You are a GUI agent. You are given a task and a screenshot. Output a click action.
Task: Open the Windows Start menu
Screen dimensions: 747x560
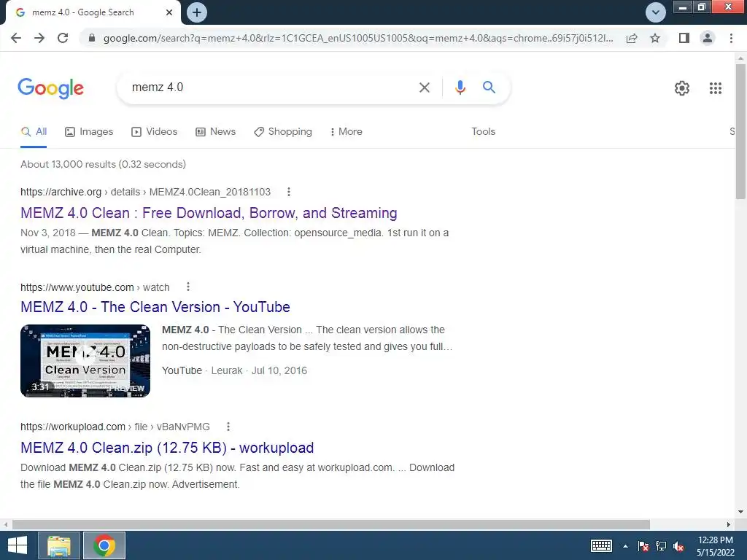click(x=18, y=545)
